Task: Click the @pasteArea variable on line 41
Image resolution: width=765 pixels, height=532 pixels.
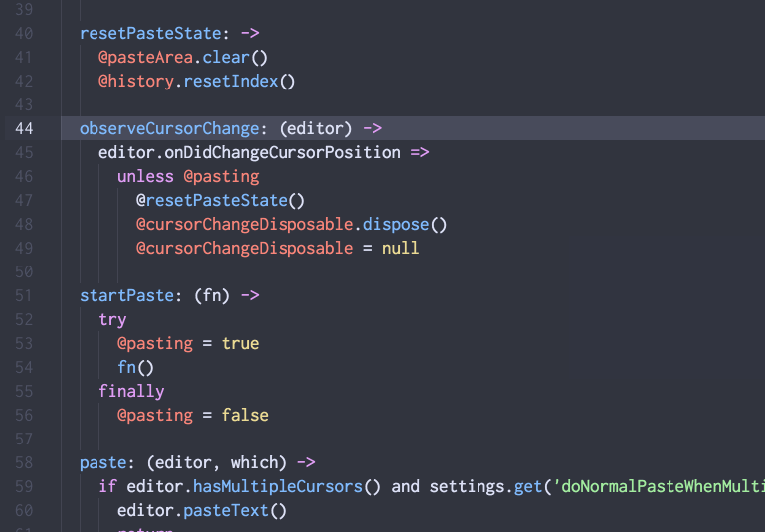Action: pyautogui.click(x=145, y=57)
